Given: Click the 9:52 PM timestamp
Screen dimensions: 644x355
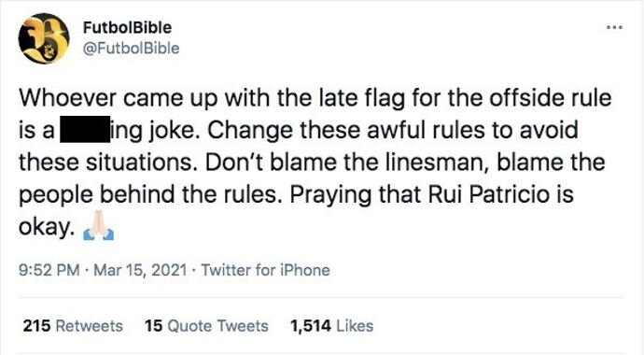Looking at the screenshot, I should 49,270.
